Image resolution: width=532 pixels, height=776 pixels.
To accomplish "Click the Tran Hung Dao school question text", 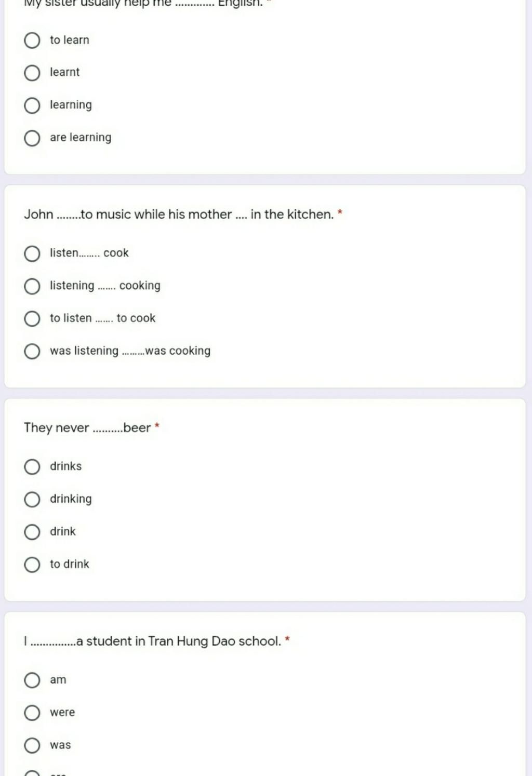I will click(x=152, y=641).
